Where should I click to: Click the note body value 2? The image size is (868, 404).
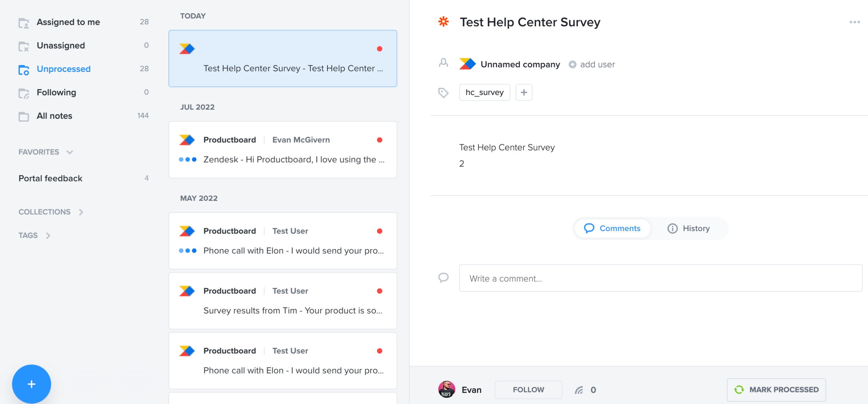[461, 163]
